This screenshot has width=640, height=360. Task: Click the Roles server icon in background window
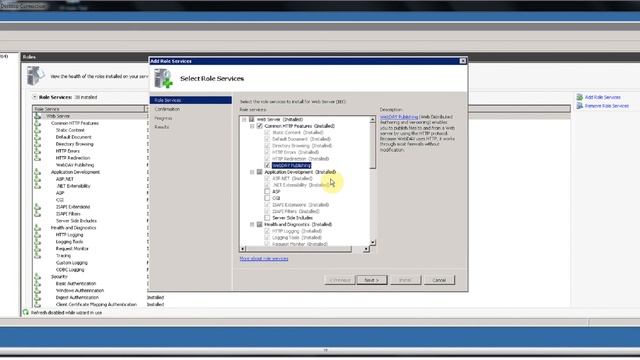coord(35,76)
